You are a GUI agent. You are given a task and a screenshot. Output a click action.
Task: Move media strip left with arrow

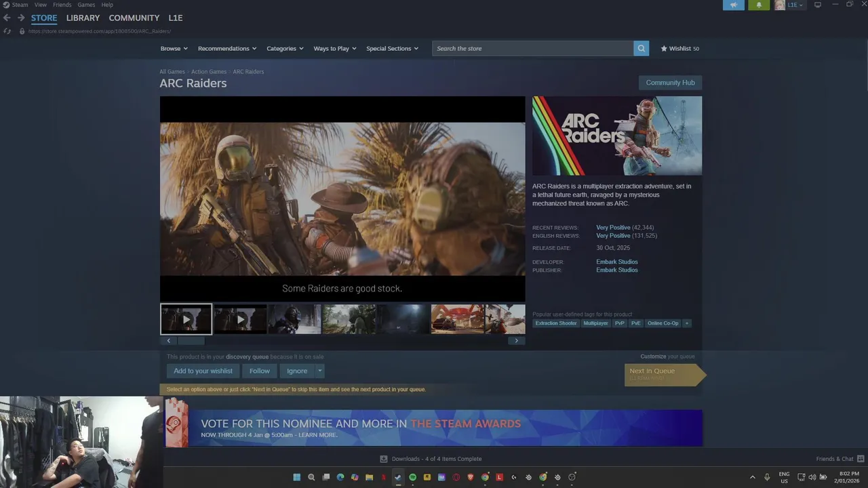(168, 341)
